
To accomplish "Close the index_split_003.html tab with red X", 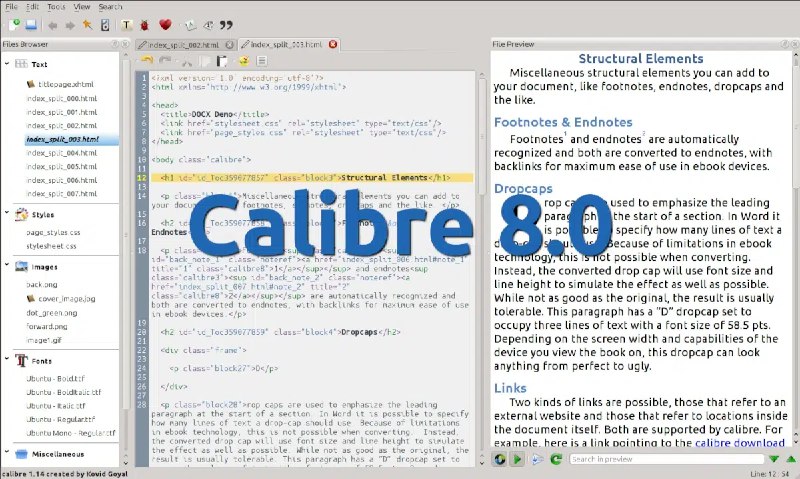I will (x=333, y=44).
